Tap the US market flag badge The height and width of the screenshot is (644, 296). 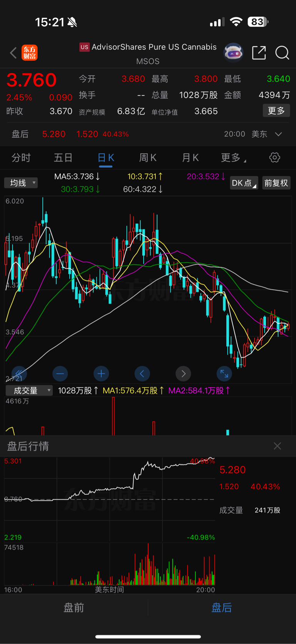(84, 47)
